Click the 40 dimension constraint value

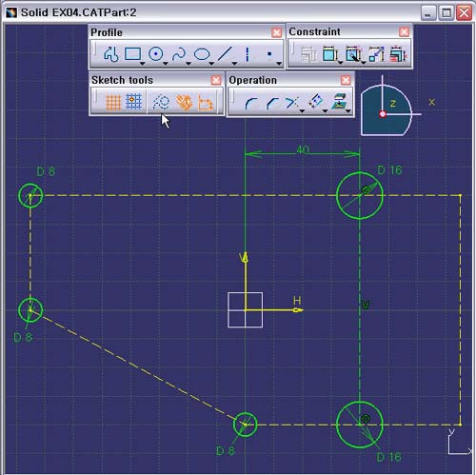pyautogui.click(x=303, y=149)
